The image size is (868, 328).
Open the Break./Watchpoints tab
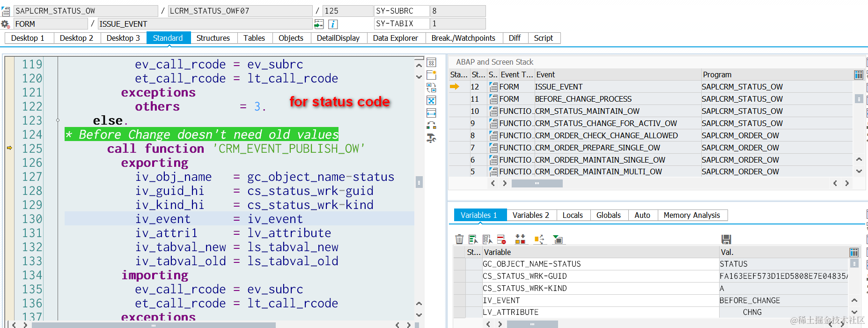tap(463, 38)
